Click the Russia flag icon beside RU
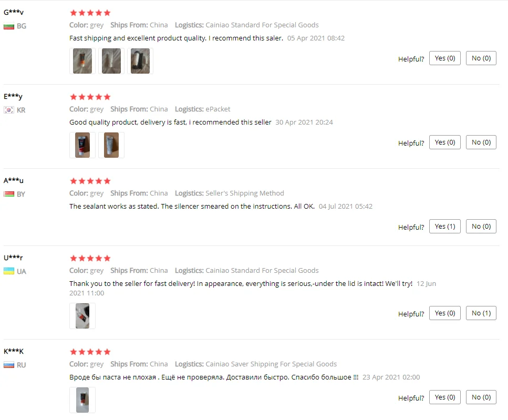The image size is (508, 420). 9,365
